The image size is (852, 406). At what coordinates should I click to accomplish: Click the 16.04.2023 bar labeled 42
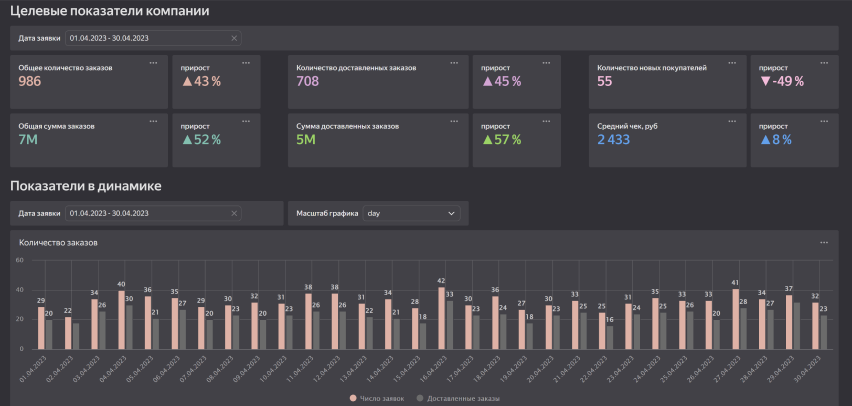pyautogui.click(x=441, y=319)
